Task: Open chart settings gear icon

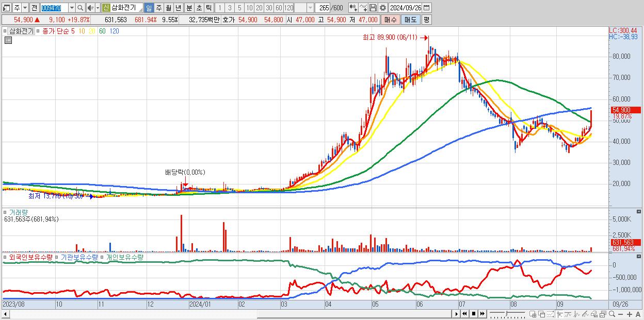Action: point(383,8)
